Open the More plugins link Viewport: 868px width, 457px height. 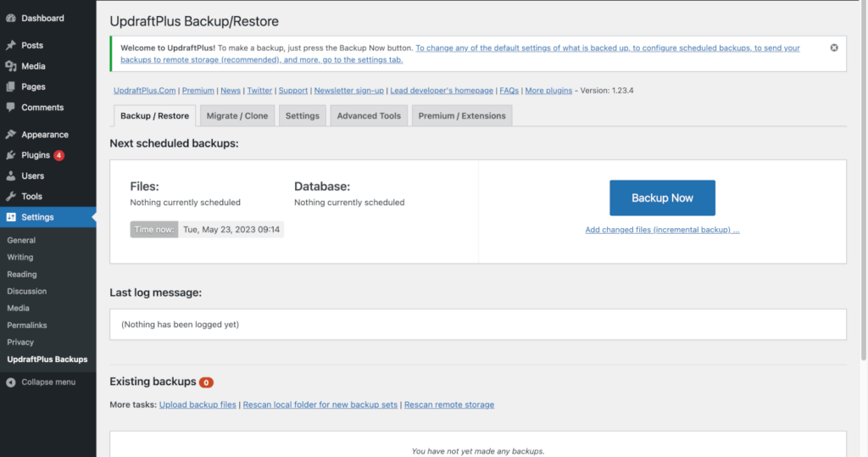548,90
